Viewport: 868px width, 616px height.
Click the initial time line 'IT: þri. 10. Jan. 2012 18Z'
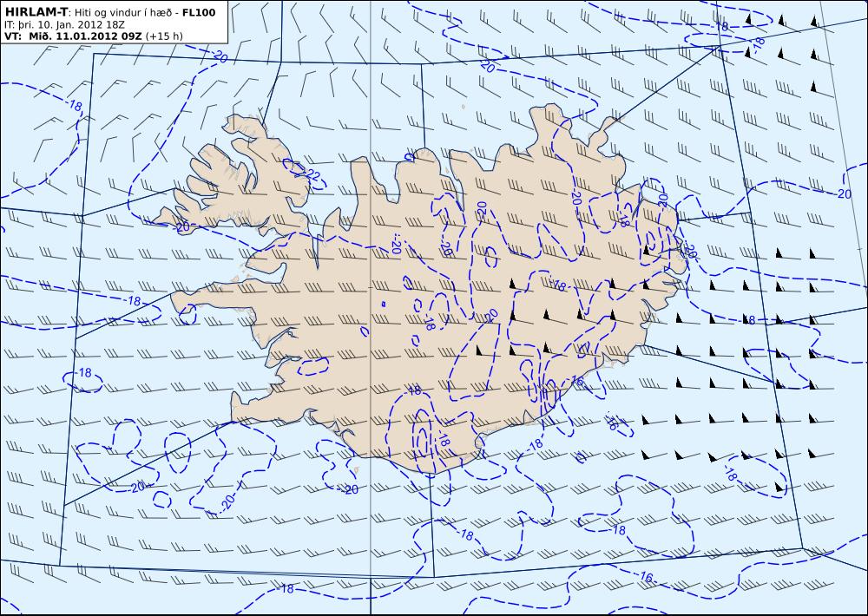(x=65, y=25)
